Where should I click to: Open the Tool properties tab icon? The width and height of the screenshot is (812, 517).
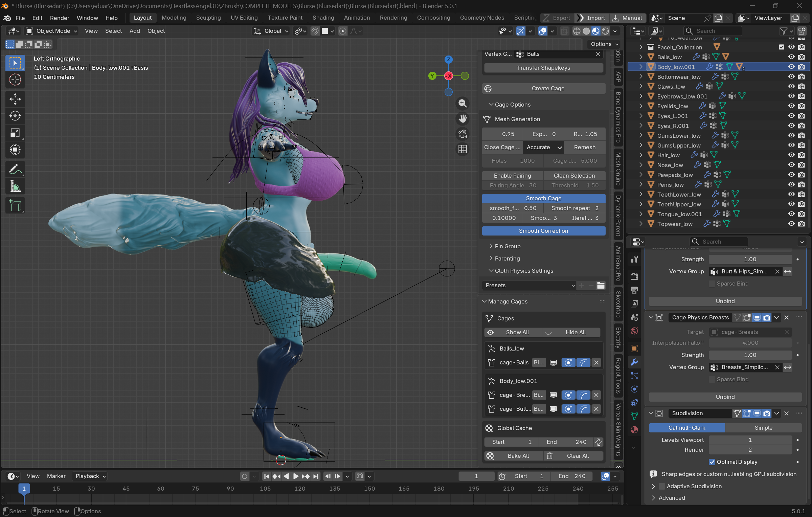click(634, 259)
